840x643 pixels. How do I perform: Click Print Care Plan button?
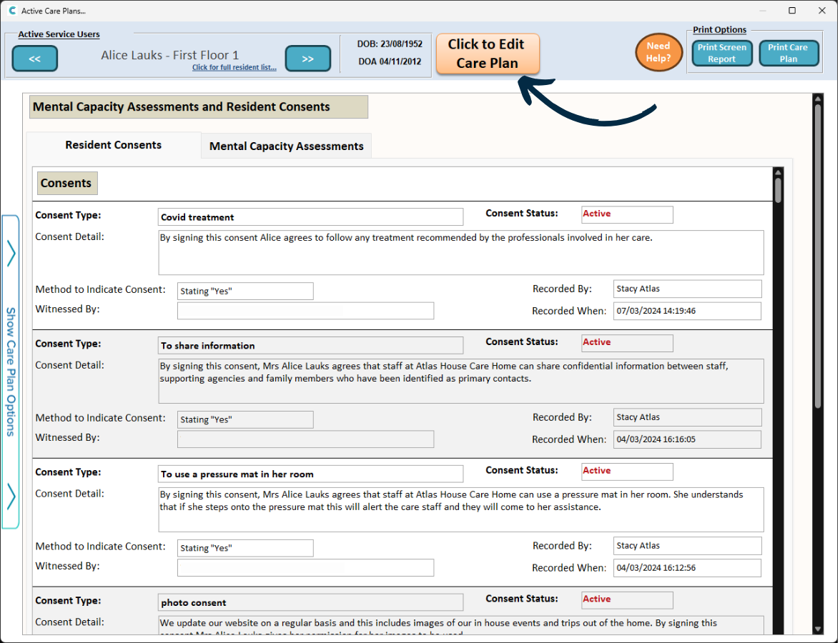788,53
